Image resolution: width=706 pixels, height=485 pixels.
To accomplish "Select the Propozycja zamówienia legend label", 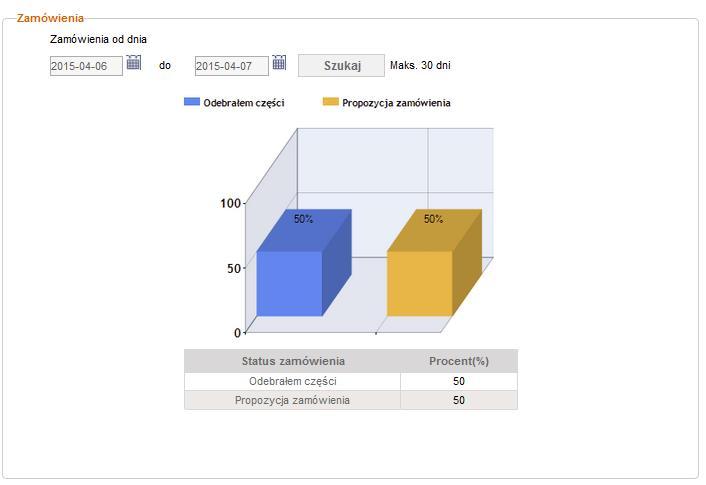I will pos(396,103).
